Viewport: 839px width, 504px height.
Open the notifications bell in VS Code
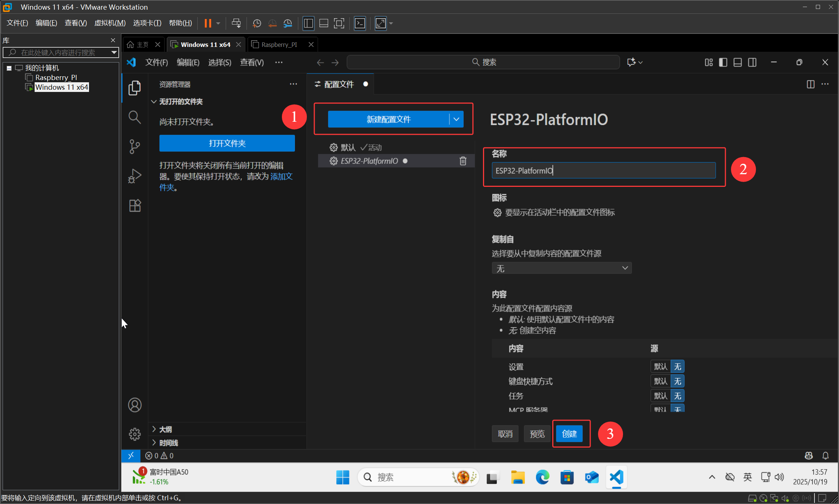point(825,456)
